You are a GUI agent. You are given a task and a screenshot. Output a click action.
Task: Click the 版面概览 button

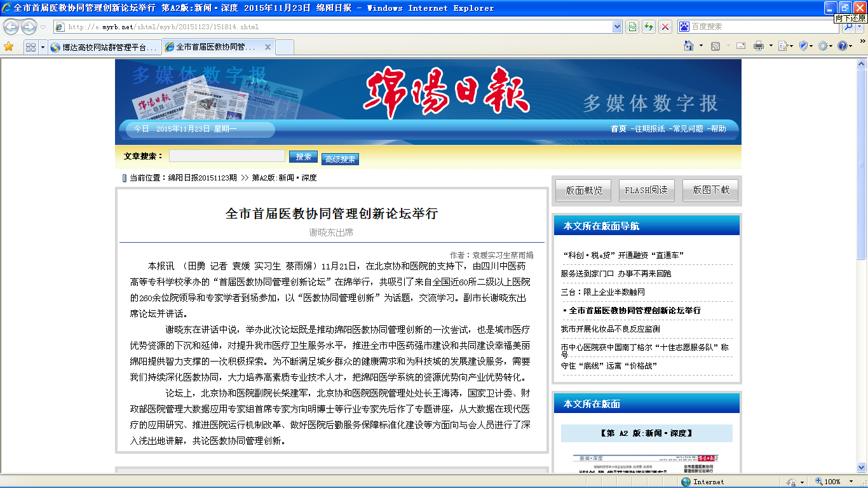(x=583, y=190)
